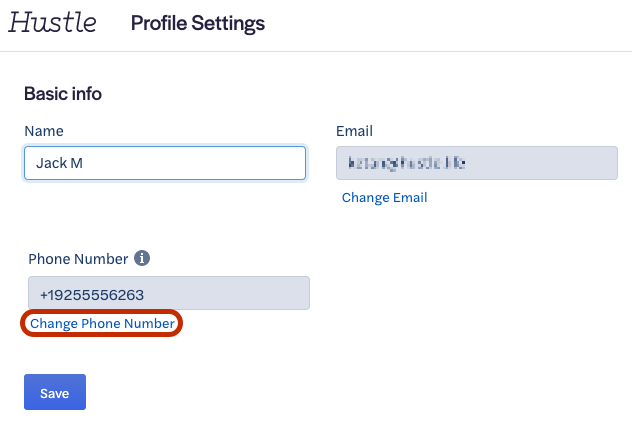This screenshot has height=424, width=632.
Task: Click the Profile Settings page title
Action: click(198, 23)
